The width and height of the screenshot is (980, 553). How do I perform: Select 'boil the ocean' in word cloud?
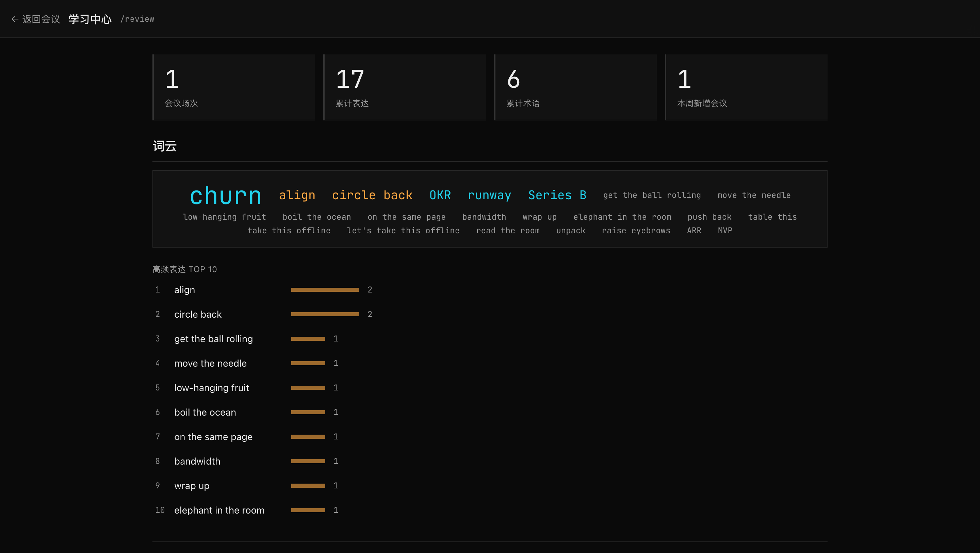pos(317,217)
